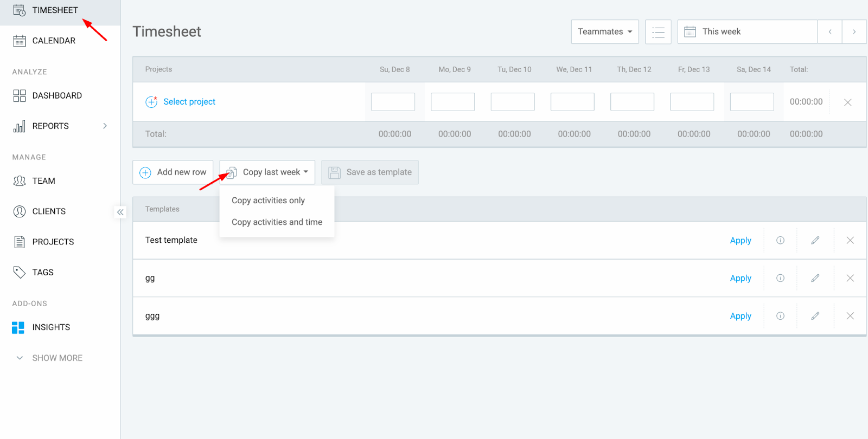View info for gg template

click(780, 278)
